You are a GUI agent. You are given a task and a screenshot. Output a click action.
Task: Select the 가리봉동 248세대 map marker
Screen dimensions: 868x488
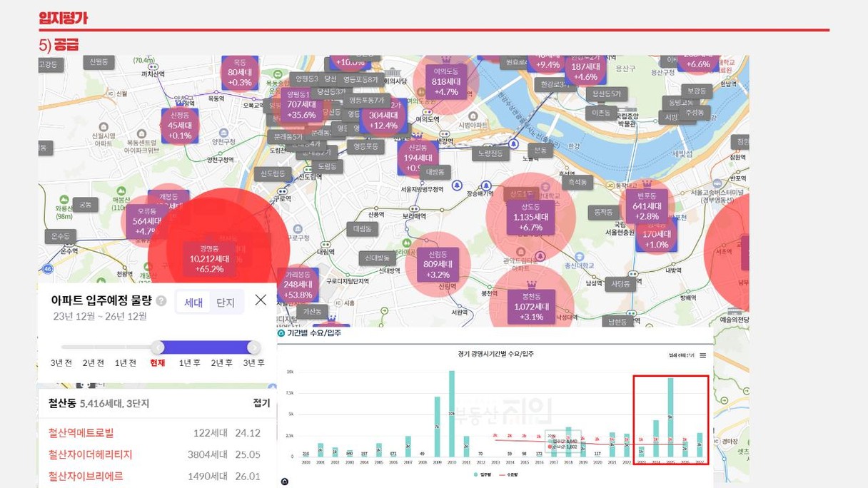[298, 284]
